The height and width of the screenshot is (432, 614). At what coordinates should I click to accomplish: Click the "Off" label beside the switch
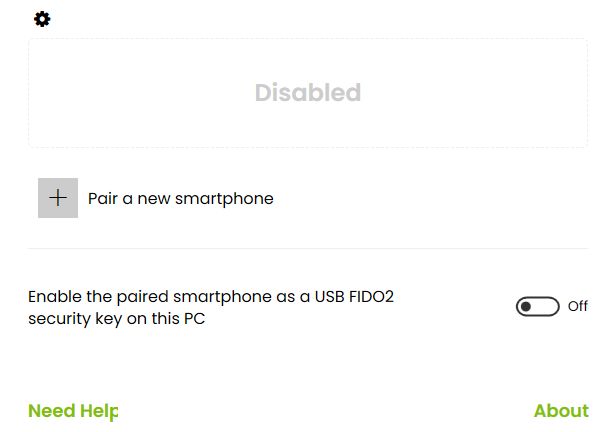tap(578, 306)
